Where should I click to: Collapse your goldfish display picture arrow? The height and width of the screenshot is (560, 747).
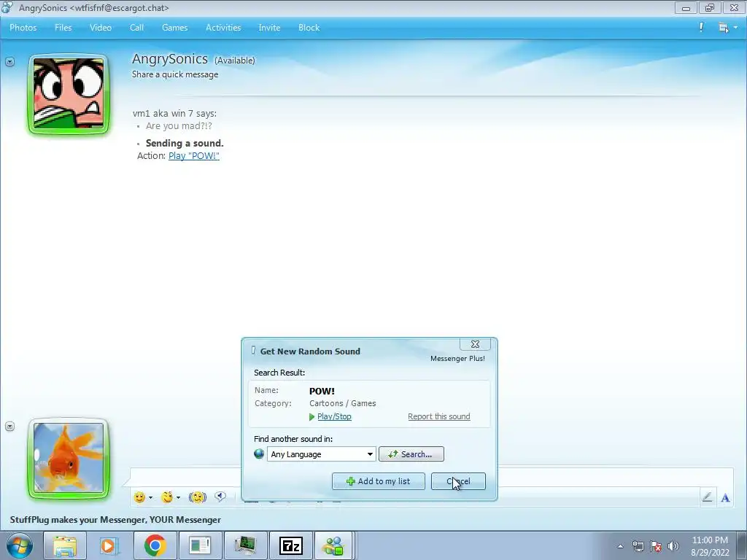click(9, 426)
